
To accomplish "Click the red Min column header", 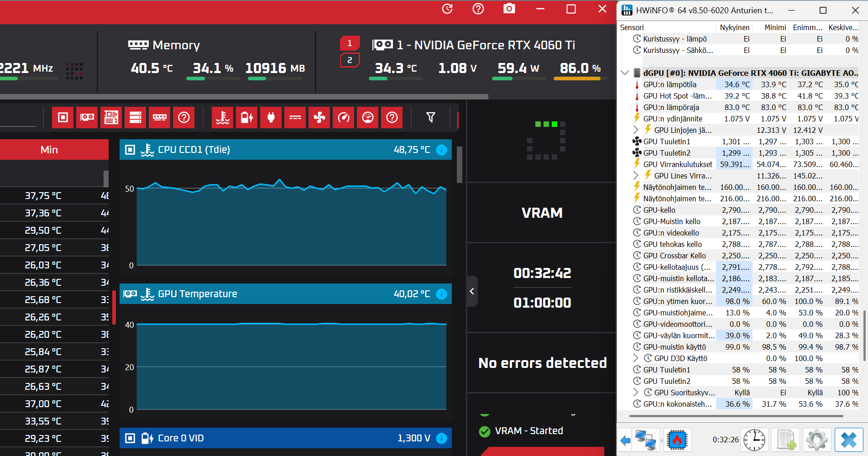I will point(49,150).
